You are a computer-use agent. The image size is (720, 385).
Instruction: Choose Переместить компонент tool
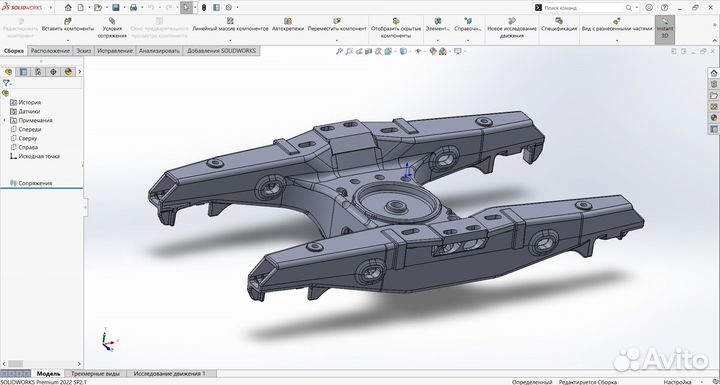point(337,25)
